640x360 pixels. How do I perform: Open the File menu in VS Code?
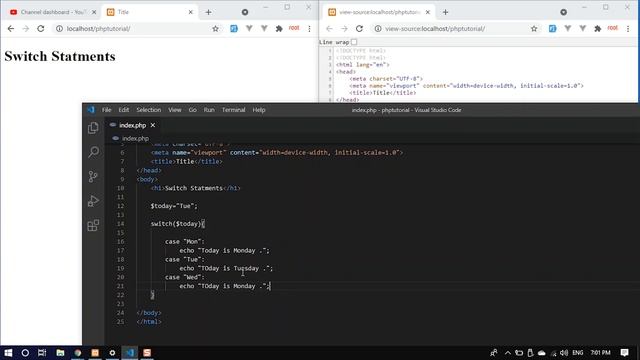pyautogui.click(x=107, y=110)
